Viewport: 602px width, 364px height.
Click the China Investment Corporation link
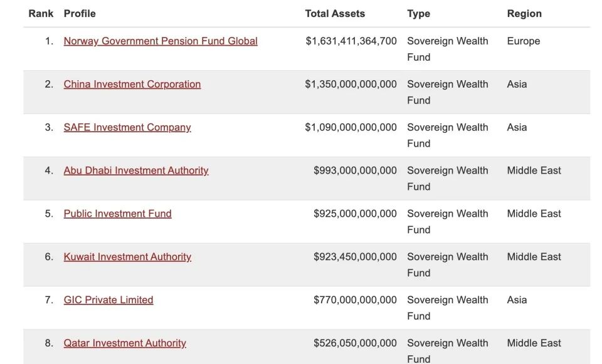tap(132, 85)
